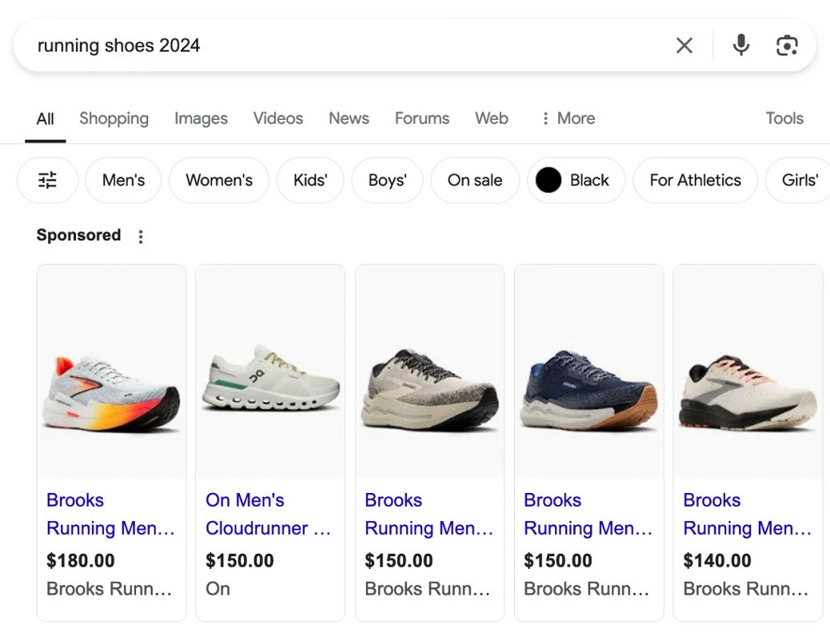Filter results by Men's
Image resolution: width=830 pixels, height=644 pixels.
(x=123, y=181)
